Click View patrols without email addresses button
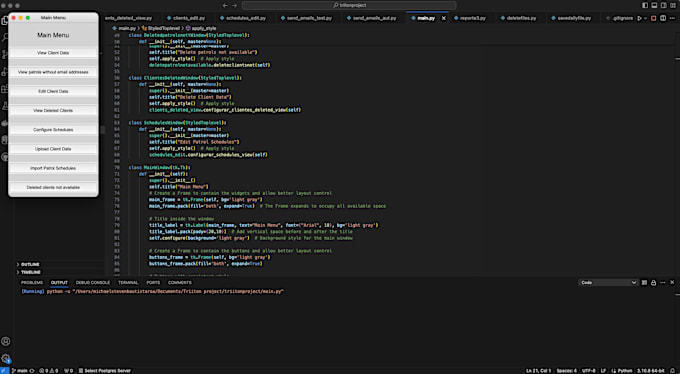 (x=53, y=72)
